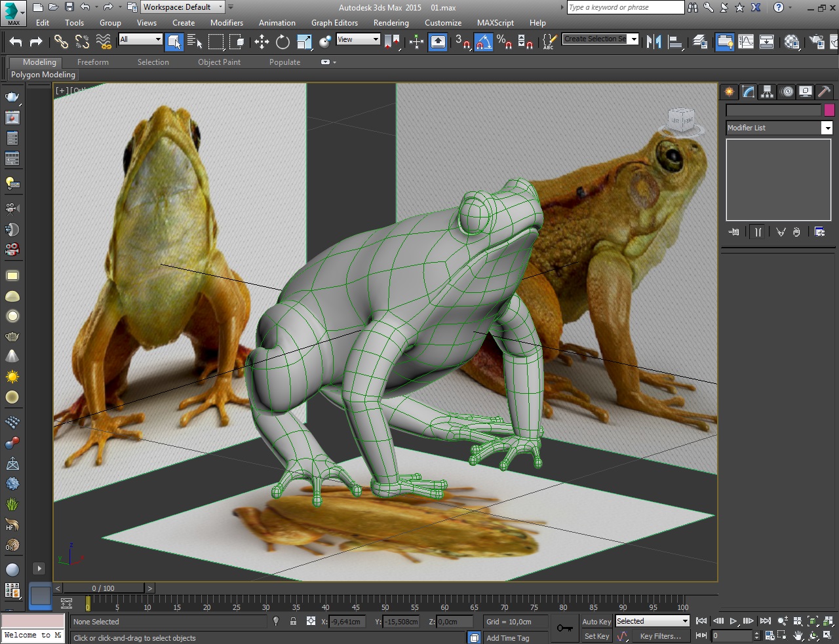This screenshot has height=644, width=839.
Task: Open the selection filter All dropdown
Action: click(140, 39)
